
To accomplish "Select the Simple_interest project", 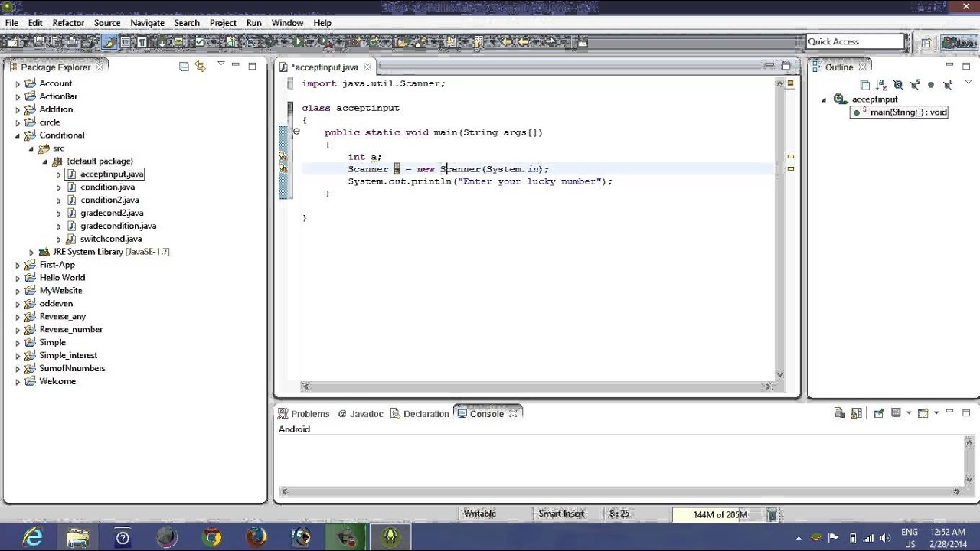I will pyautogui.click(x=68, y=355).
